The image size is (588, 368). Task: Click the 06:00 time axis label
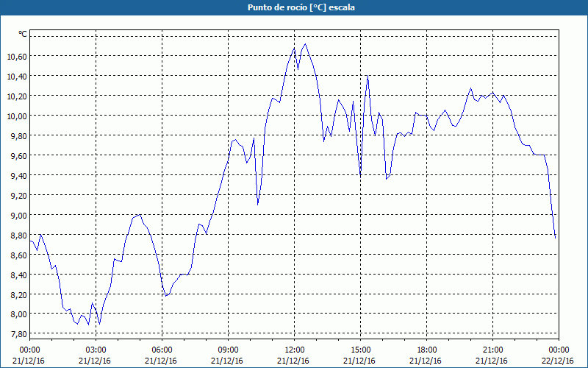pos(162,350)
